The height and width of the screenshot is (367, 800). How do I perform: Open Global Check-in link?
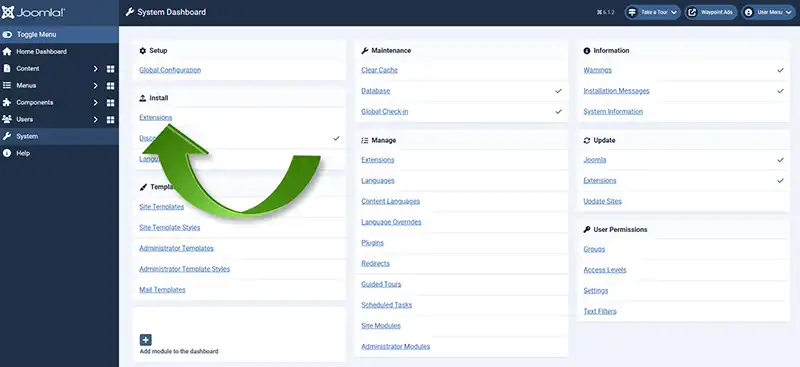point(385,111)
